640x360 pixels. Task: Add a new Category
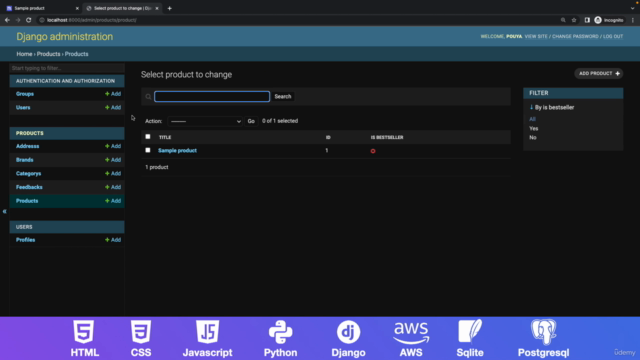[x=113, y=173]
